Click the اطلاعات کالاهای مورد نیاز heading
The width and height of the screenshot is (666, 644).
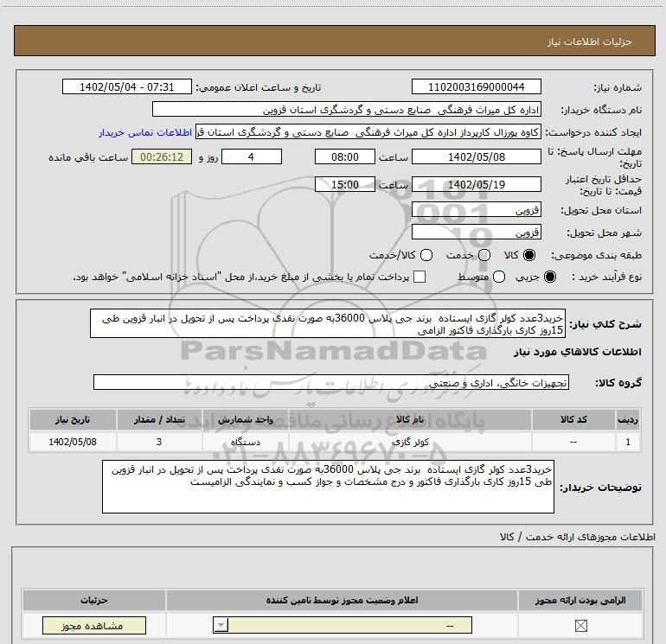577,352
